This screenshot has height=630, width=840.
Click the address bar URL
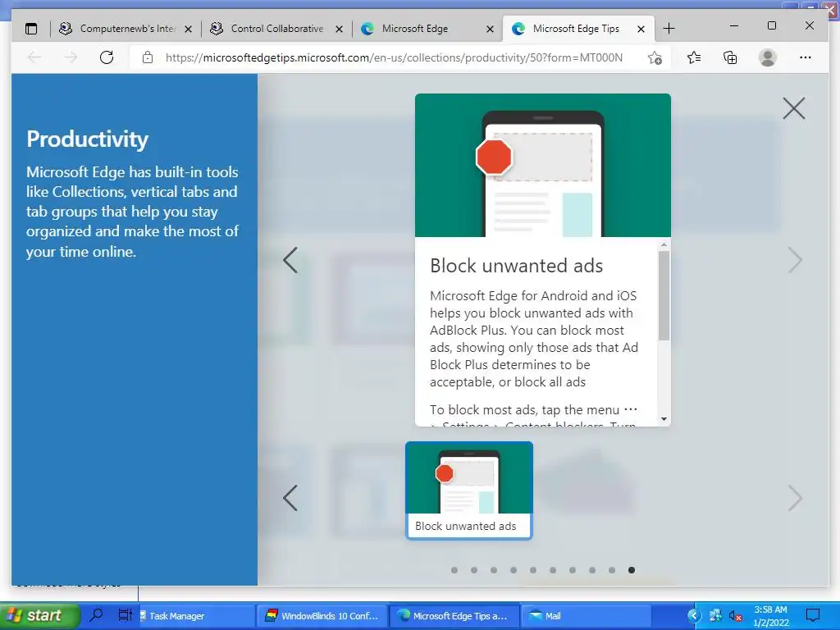pos(394,57)
